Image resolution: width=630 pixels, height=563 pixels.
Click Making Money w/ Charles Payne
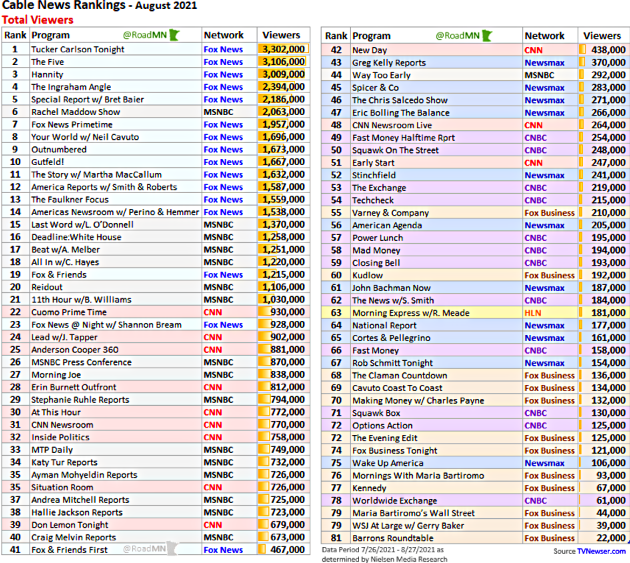pyautogui.click(x=418, y=401)
